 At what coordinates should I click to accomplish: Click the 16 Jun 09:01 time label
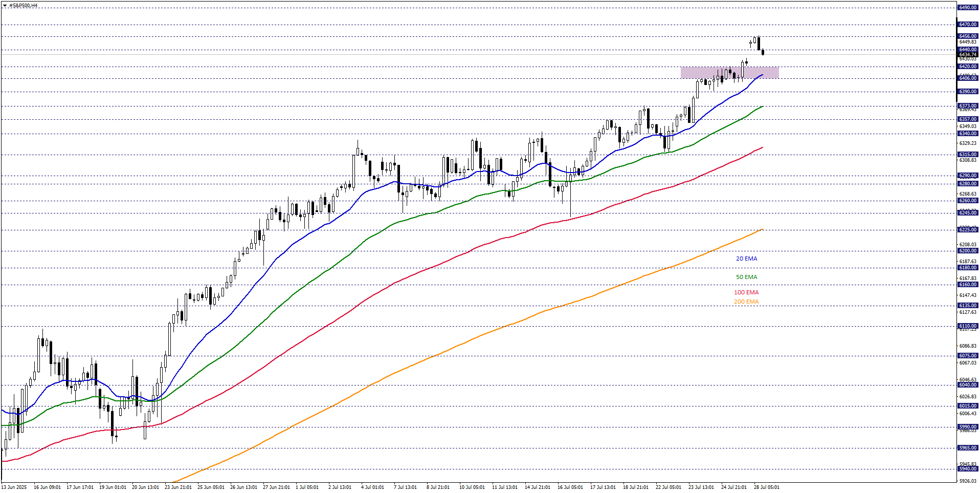47,487
